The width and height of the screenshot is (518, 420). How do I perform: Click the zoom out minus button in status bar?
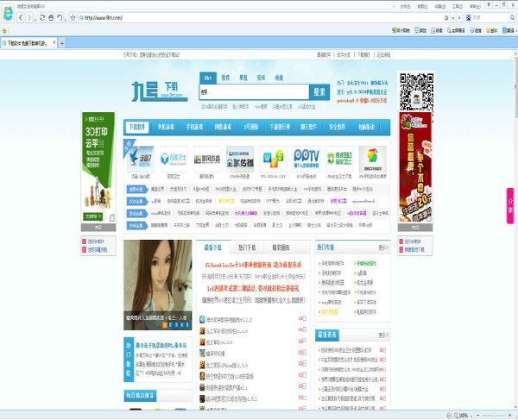(477, 416)
